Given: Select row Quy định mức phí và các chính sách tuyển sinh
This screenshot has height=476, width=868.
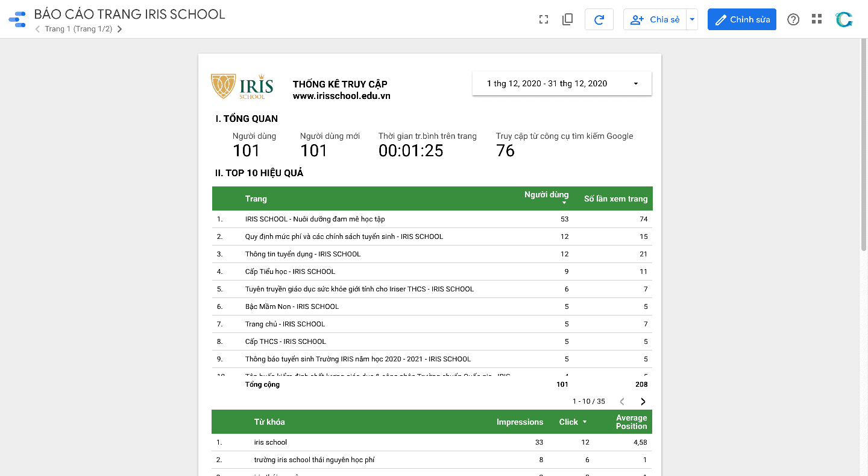Looking at the screenshot, I should click(x=432, y=236).
